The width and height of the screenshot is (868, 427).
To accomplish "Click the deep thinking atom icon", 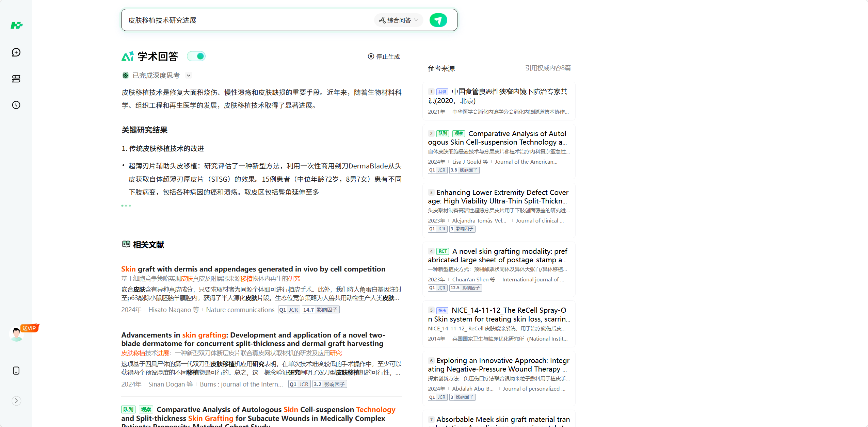I will click(x=126, y=76).
